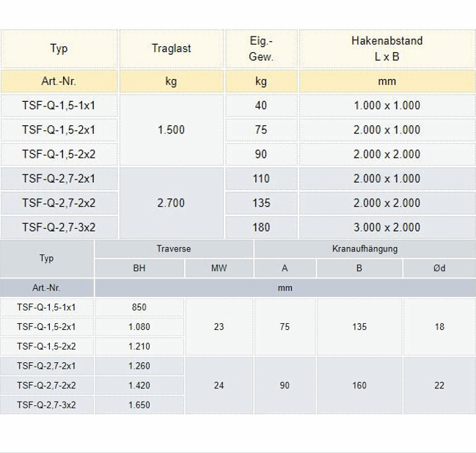Select the Hakenabstand L x B header
476x453 pixels.
(387, 48)
